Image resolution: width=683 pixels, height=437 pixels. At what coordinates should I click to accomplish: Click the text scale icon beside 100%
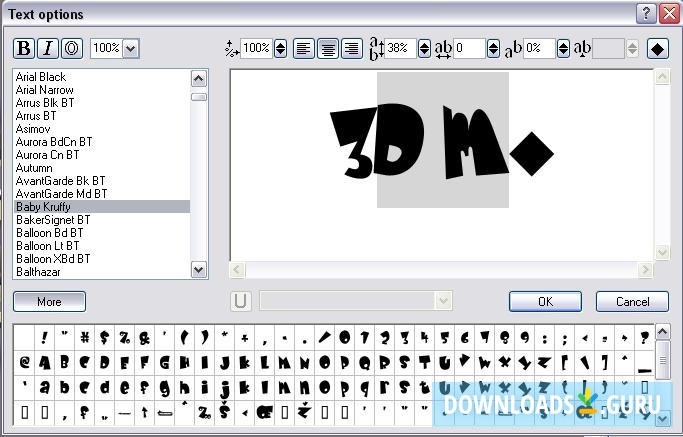click(232, 49)
